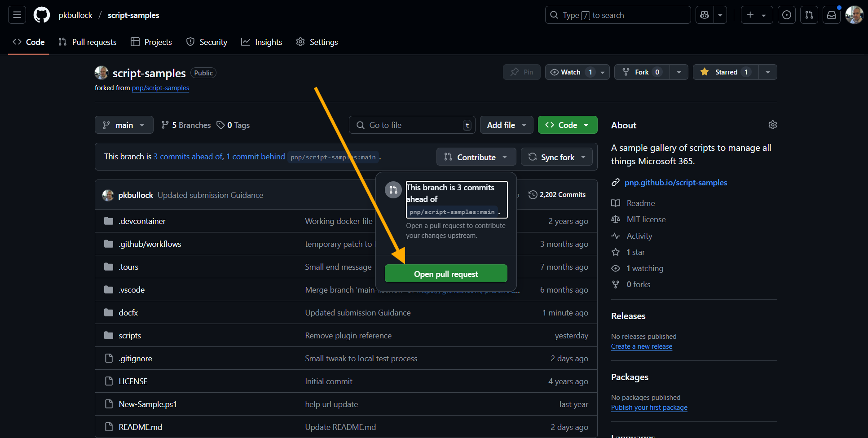868x438 pixels.
Task: Toggle Watch on the repository
Action: click(577, 72)
